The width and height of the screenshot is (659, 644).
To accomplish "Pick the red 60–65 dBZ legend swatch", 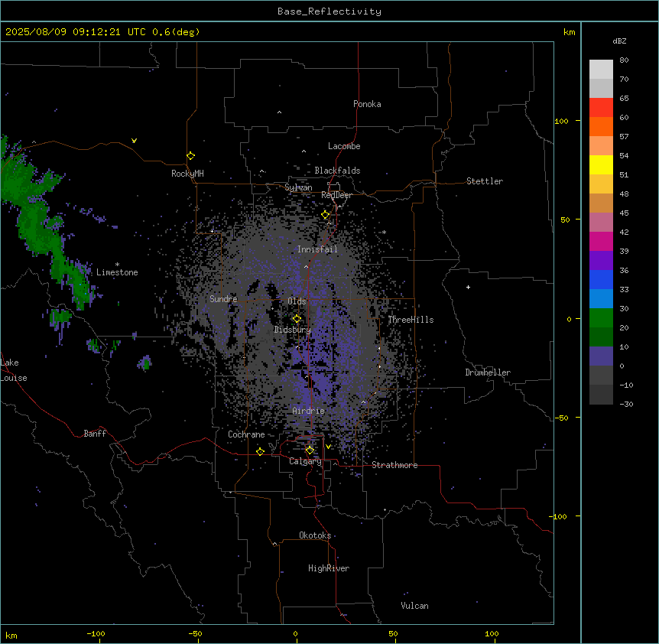I will (x=601, y=108).
